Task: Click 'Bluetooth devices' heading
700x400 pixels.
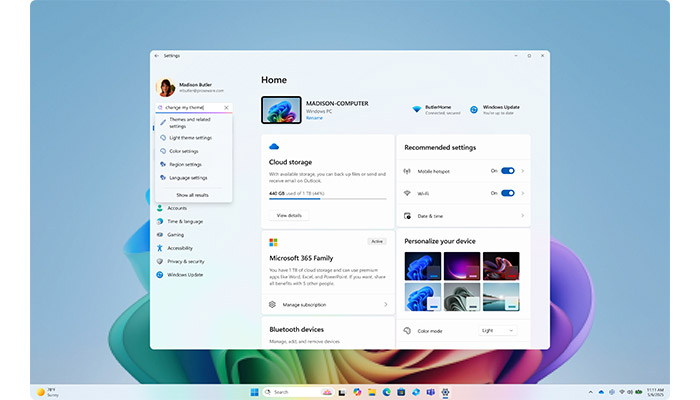Action: 296,329
